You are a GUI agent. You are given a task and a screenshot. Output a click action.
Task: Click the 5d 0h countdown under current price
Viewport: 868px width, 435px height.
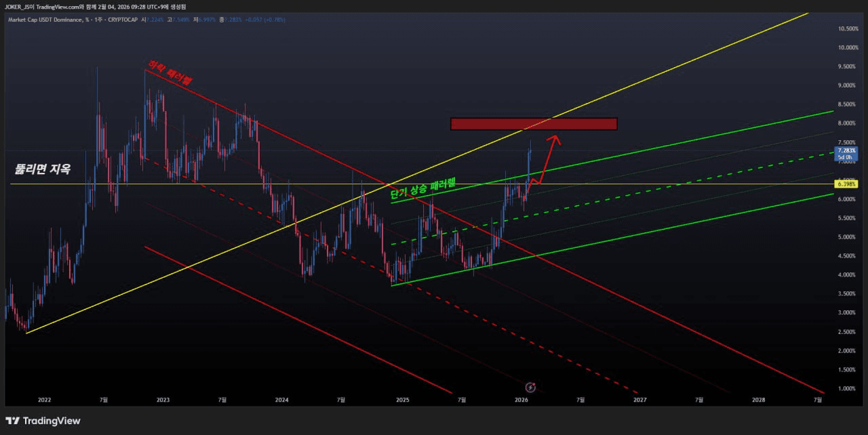click(x=846, y=157)
